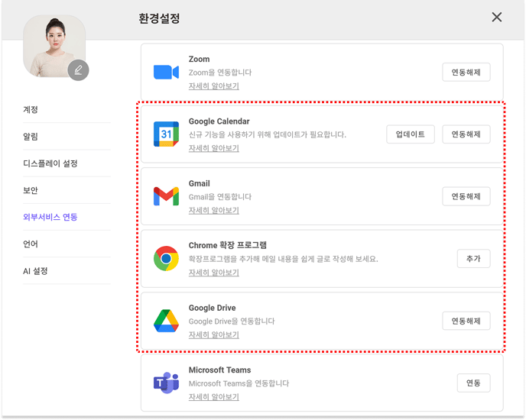Click text 'Gmail을 연동합니다'
The image size is (526, 420).
click(x=220, y=197)
